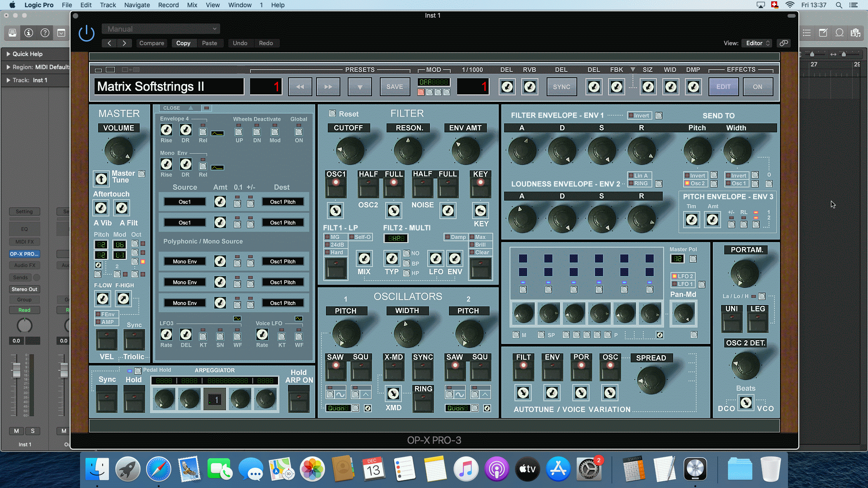
Task: Click the plugin's blue power button
Action: [86, 33]
